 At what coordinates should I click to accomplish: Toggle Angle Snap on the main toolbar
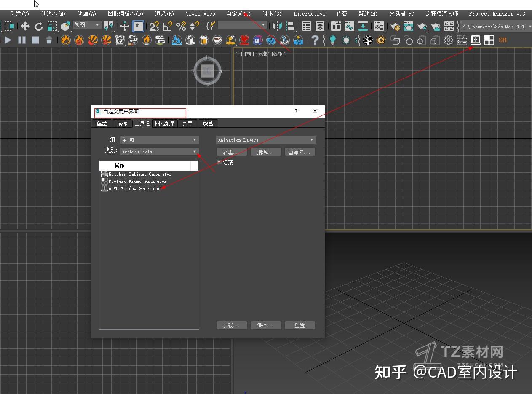coord(168,26)
